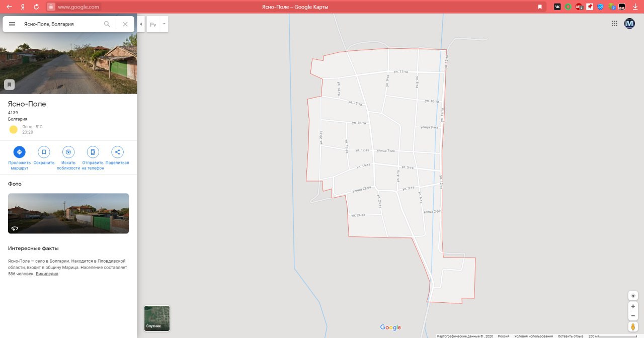Click the search magnifier icon
The height and width of the screenshot is (338, 644).
(x=107, y=24)
